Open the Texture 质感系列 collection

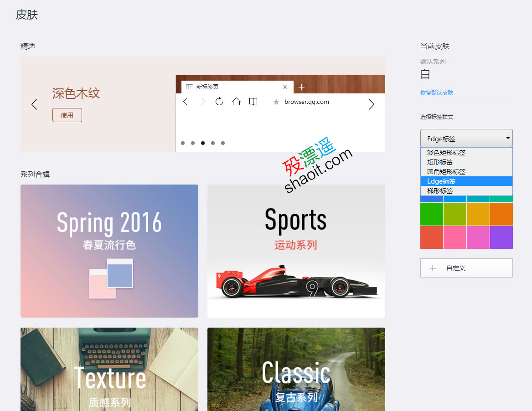(109, 369)
